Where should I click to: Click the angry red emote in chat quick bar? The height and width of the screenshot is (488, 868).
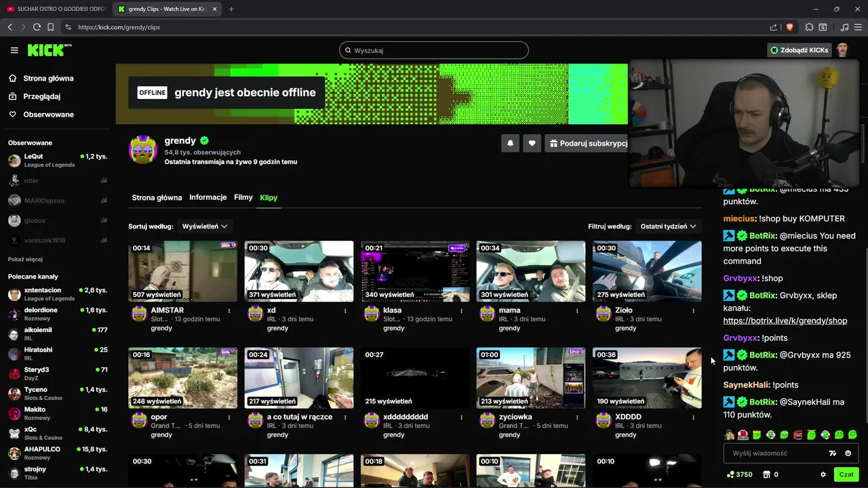click(798, 434)
